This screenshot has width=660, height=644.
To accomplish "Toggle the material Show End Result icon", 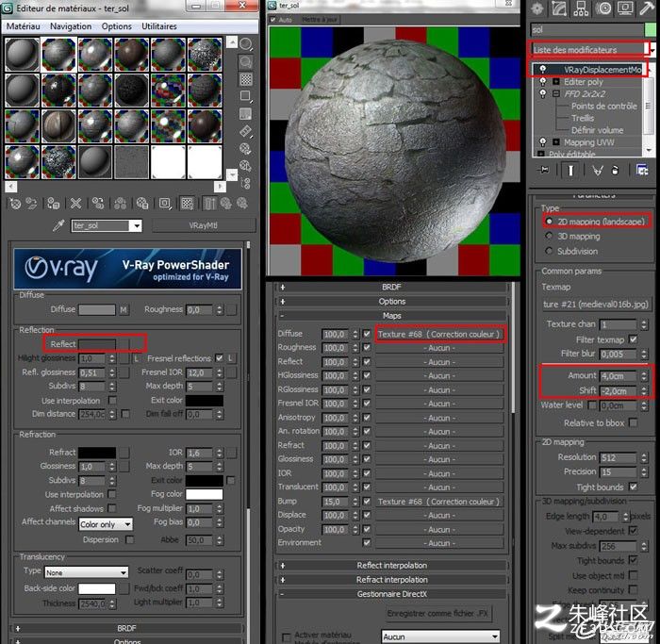I will pos(209,204).
